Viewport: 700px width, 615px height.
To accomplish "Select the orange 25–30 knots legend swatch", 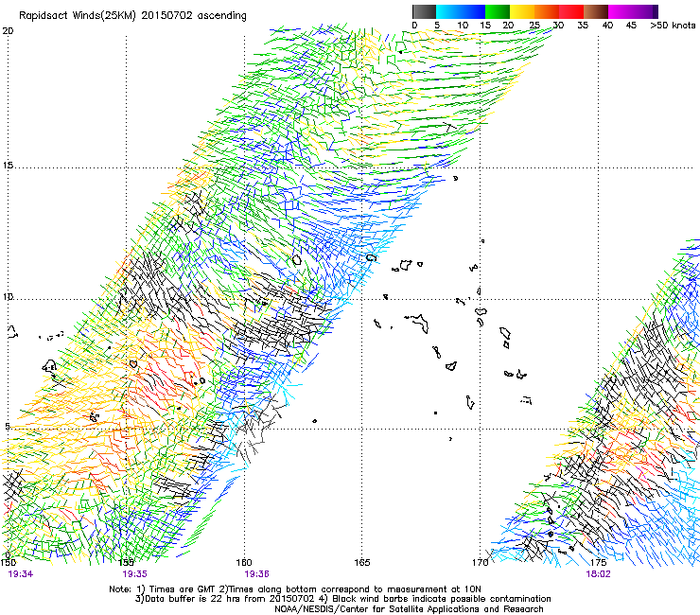I will pyautogui.click(x=547, y=11).
